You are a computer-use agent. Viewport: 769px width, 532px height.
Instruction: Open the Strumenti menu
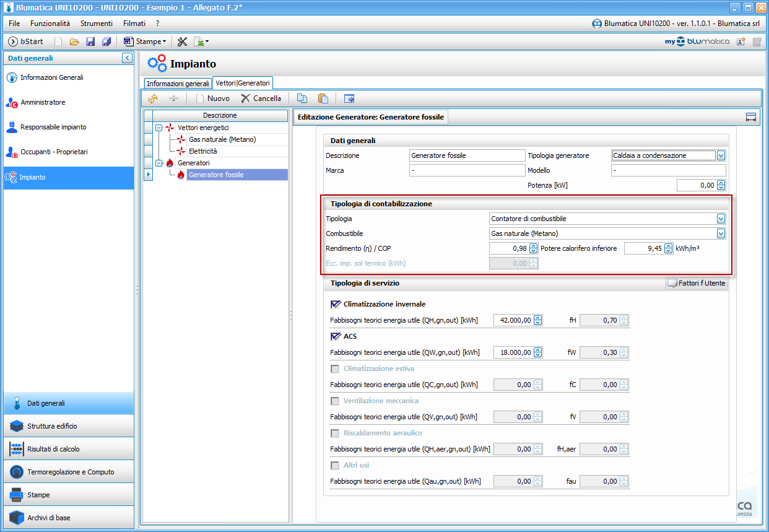[x=97, y=24]
